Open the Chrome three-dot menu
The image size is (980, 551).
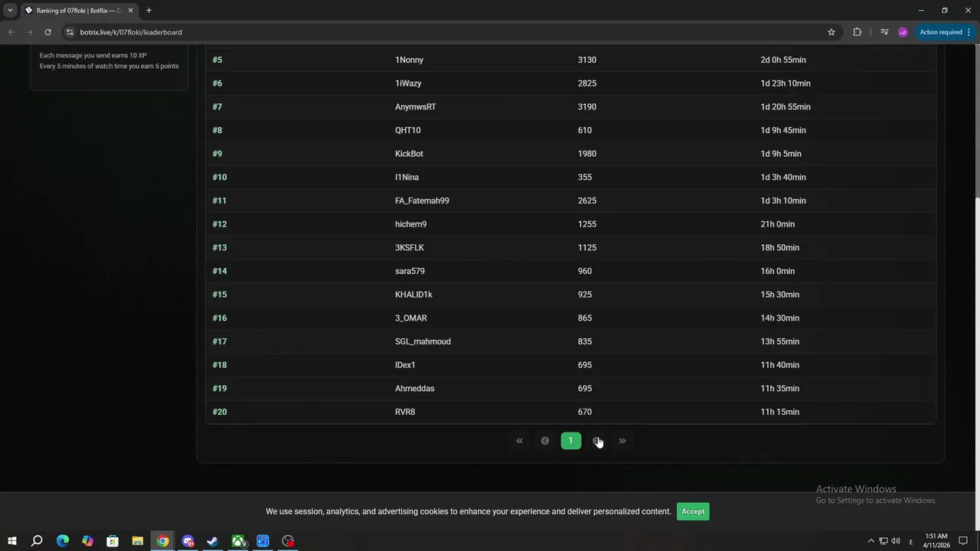point(969,32)
